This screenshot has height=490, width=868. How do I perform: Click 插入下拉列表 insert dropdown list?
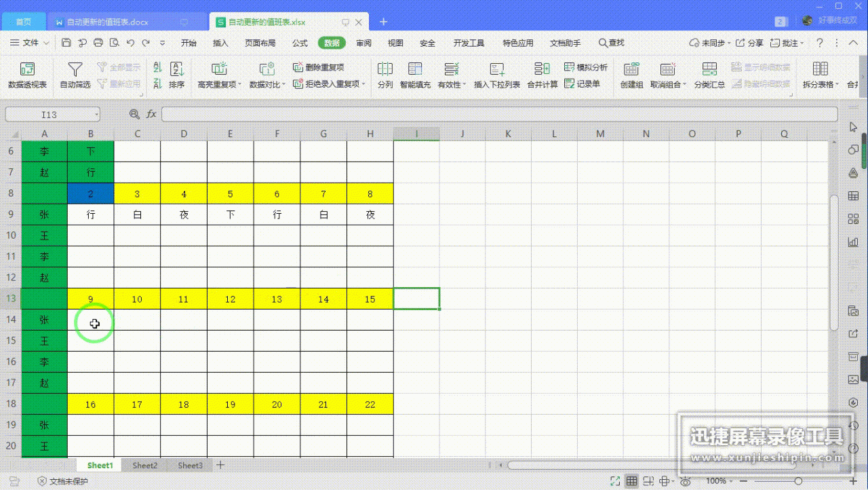[497, 75]
